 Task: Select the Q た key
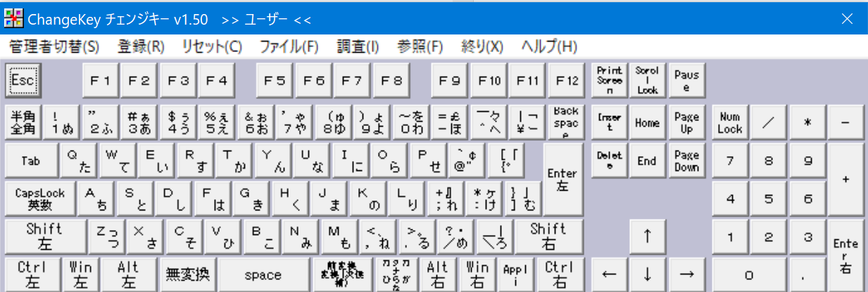[x=79, y=160]
